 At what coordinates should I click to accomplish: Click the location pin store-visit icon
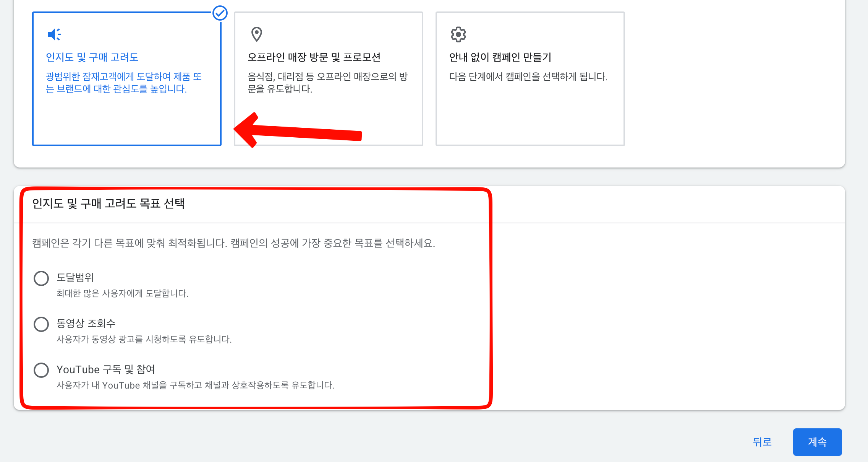tap(256, 34)
